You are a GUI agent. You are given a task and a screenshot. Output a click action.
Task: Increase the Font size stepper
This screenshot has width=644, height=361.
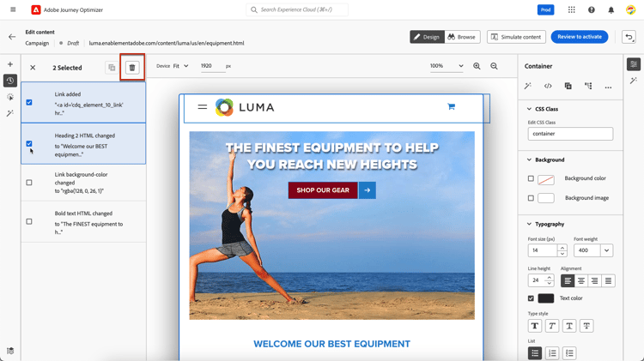562,247
